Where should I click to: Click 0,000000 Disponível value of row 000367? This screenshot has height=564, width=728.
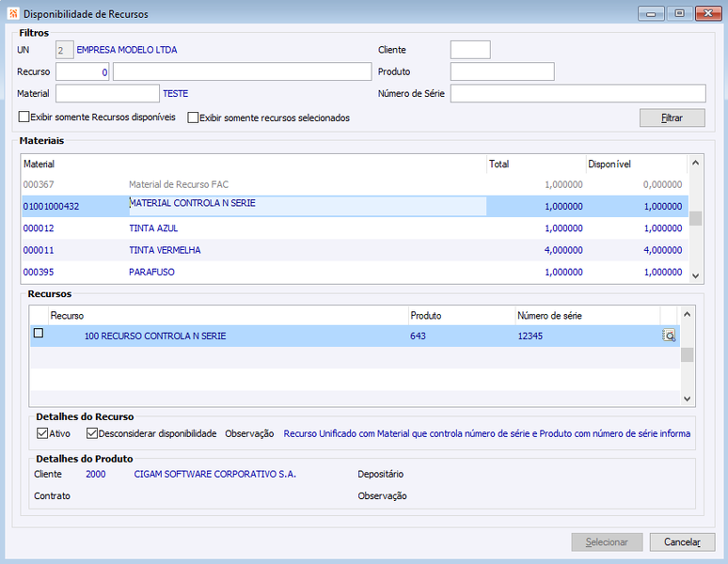662,184
